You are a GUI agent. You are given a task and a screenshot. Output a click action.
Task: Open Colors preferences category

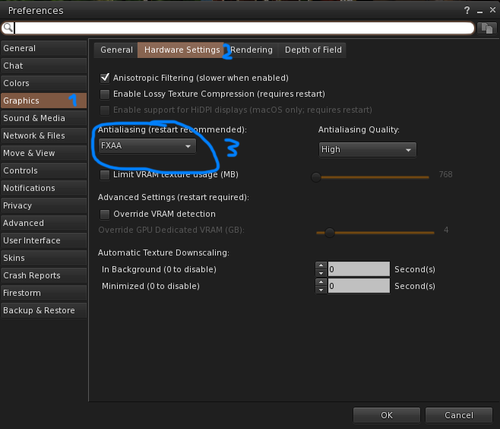click(x=44, y=83)
